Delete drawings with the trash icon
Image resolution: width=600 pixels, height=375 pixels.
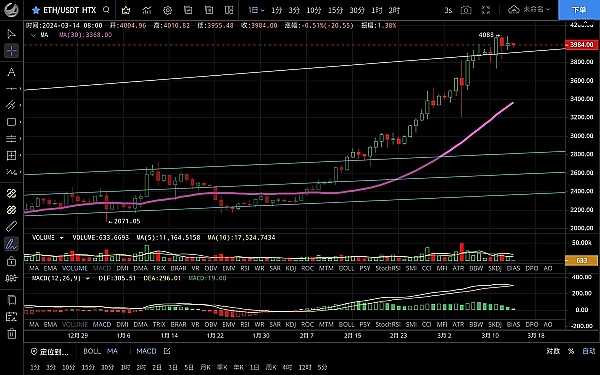[11, 333]
